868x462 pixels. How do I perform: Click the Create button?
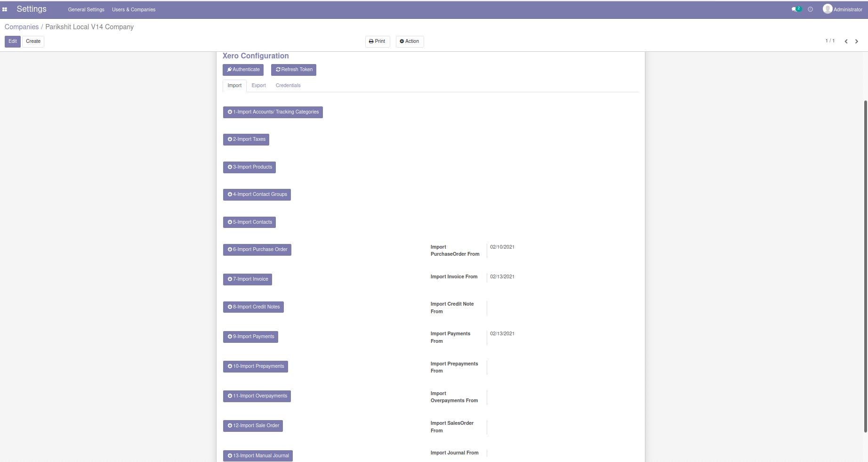click(x=33, y=41)
